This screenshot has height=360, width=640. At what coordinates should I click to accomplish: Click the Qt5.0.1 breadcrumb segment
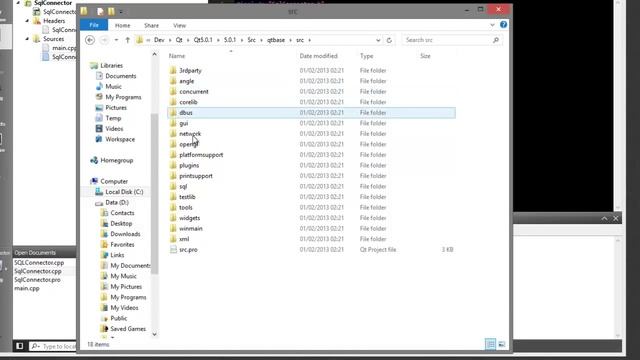[203, 40]
